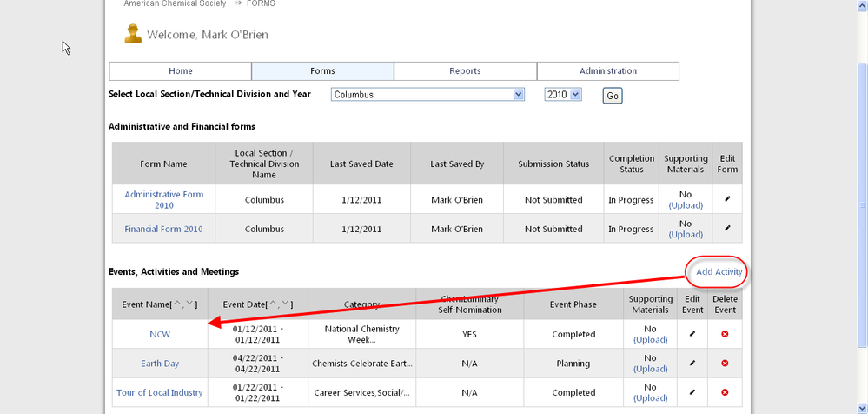Click the Add Activity link
The height and width of the screenshot is (414, 868).
pyautogui.click(x=719, y=272)
